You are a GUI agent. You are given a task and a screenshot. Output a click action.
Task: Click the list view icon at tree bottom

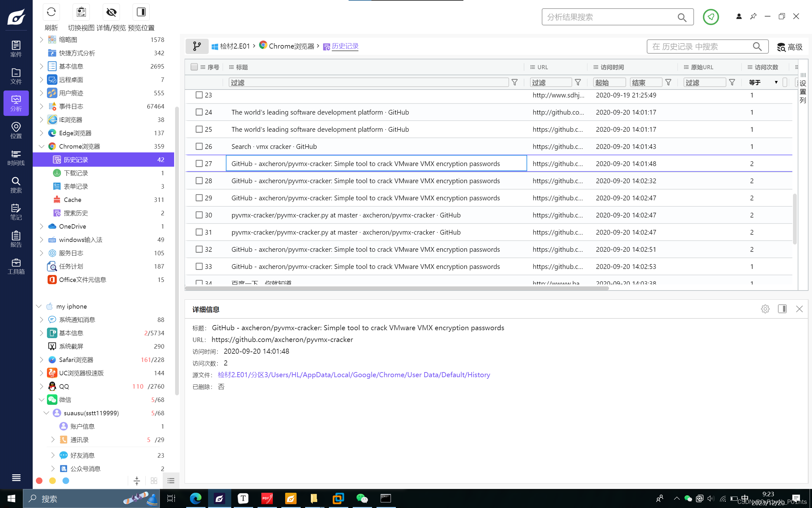click(171, 481)
